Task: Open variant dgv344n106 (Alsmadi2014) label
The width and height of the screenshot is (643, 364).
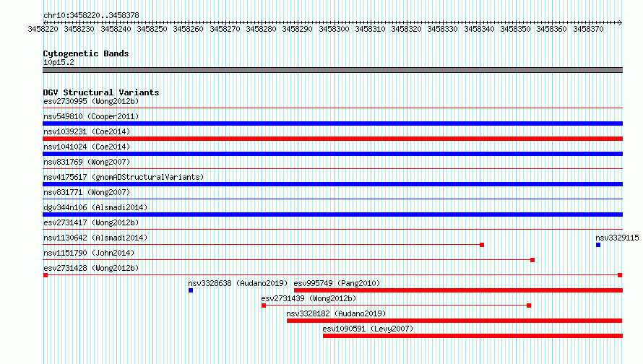Action: (95, 207)
